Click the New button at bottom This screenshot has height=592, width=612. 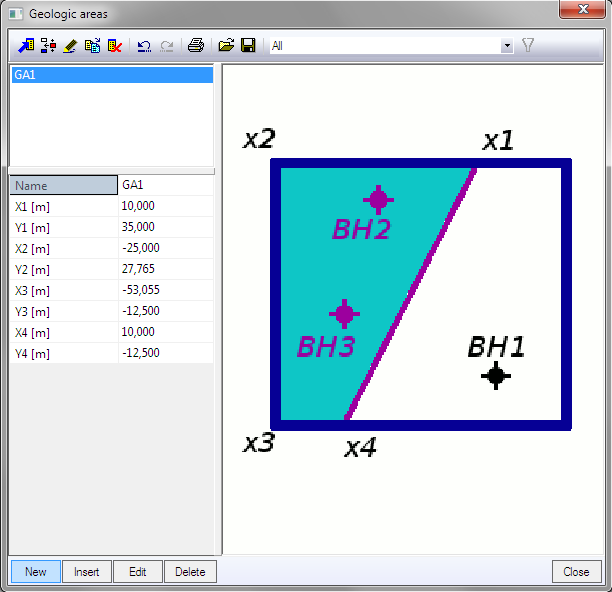coord(36,572)
